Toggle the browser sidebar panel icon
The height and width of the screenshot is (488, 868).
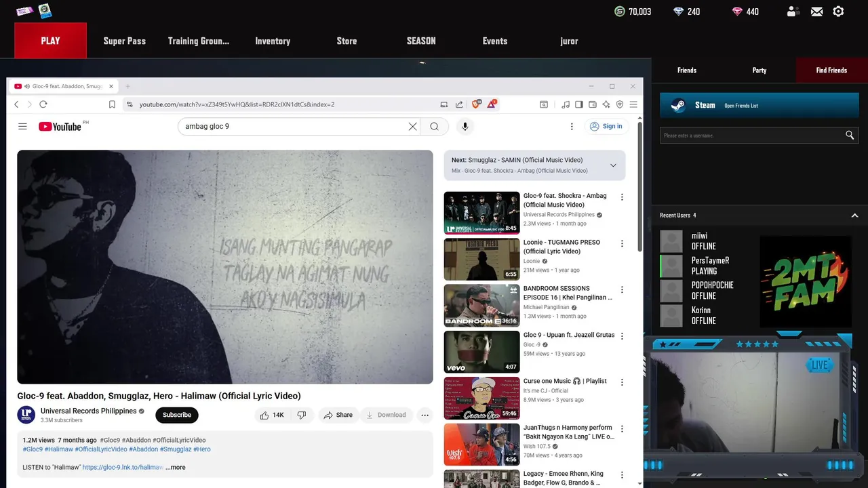(x=579, y=104)
